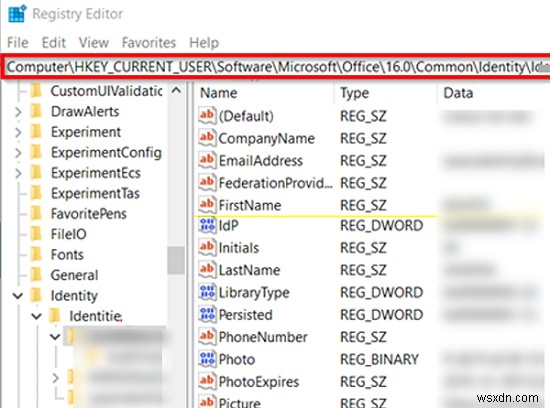Click the ExperimentConfig folder icon

[x=36, y=153]
